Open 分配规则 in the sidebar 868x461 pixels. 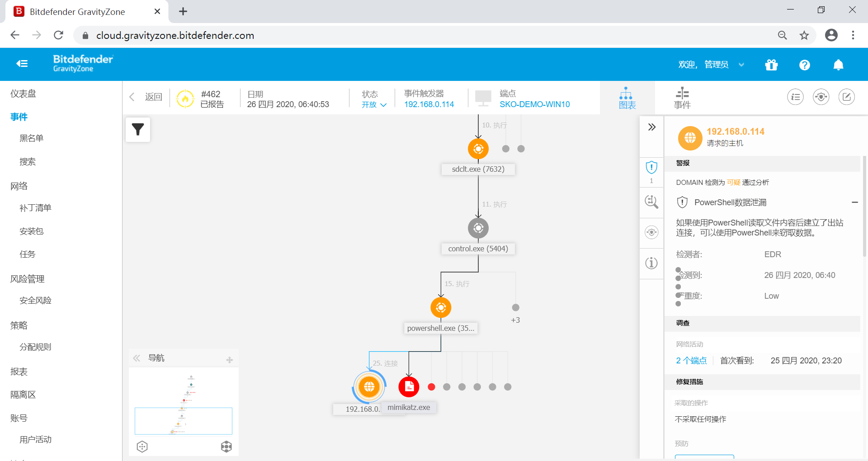pos(35,347)
